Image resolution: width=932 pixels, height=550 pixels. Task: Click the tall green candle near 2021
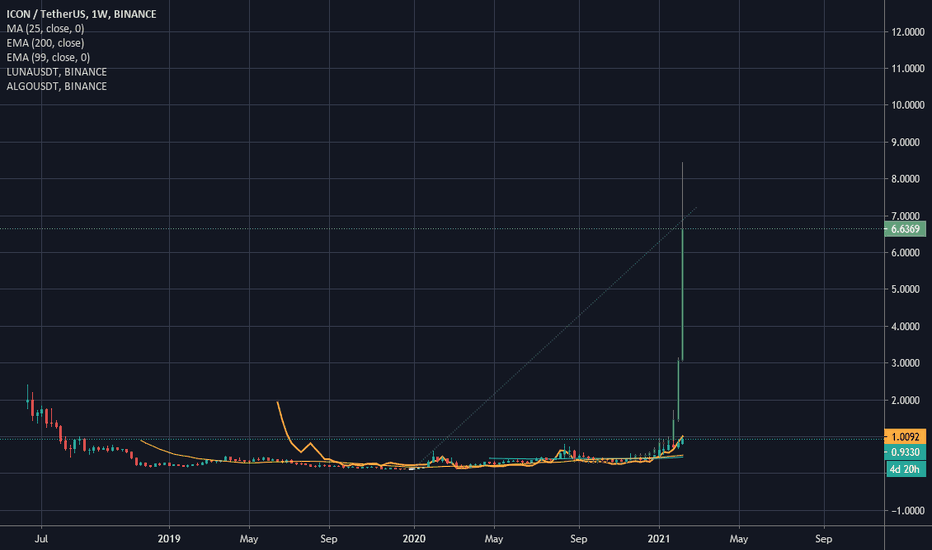[682, 294]
